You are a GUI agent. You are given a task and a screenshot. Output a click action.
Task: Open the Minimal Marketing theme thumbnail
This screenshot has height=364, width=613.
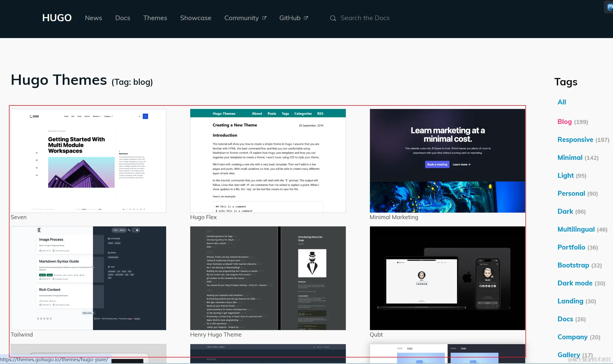(447, 161)
